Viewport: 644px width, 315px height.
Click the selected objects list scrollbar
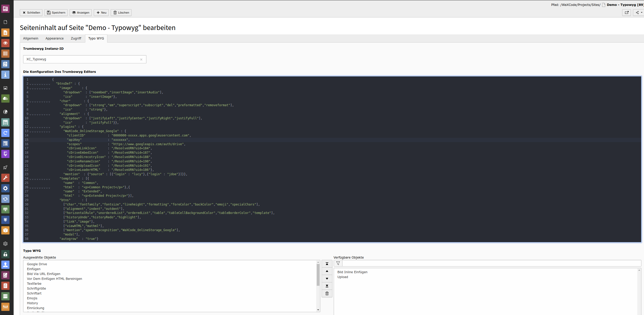tap(318, 275)
